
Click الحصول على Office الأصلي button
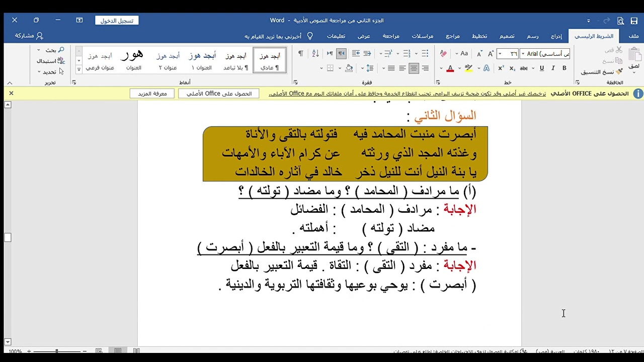(219, 94)
